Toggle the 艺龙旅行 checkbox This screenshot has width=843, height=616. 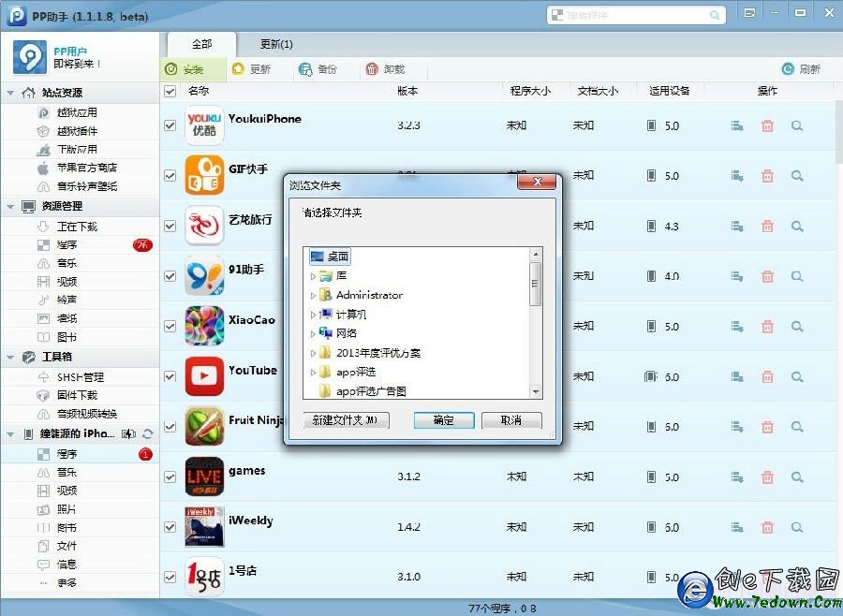(170, 226)
